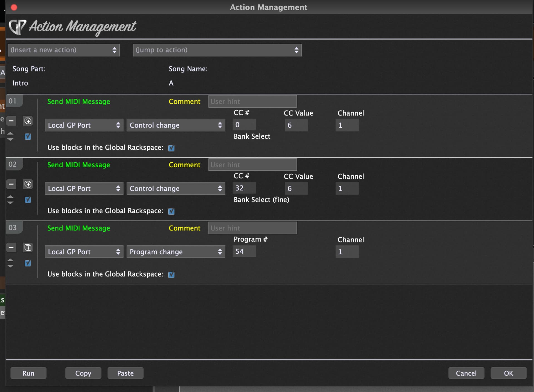The image size is (534, 392).
Task: Remove action 03 with minus icon
Action: point(11,247)
